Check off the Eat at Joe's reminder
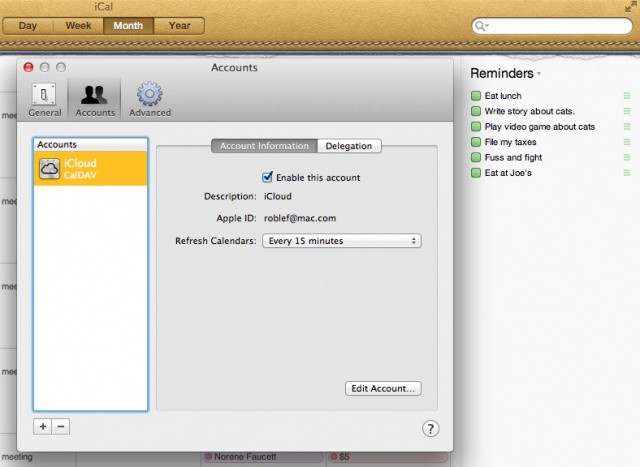Screen dimensions: 640x467 [476, 173]
